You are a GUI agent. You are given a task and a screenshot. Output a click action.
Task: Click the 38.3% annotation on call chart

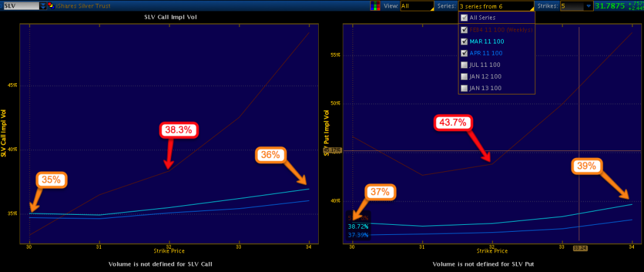(x=179, y=130)
